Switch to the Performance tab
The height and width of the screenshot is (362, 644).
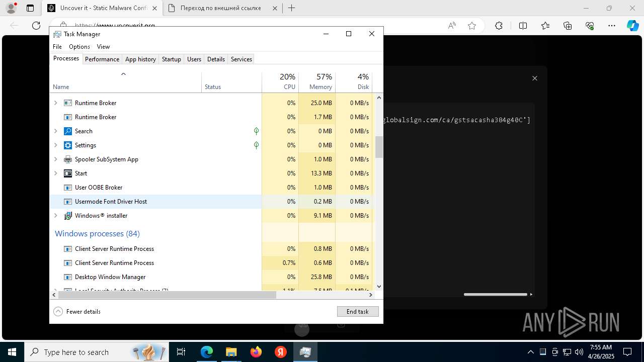(x=102, y=59)
